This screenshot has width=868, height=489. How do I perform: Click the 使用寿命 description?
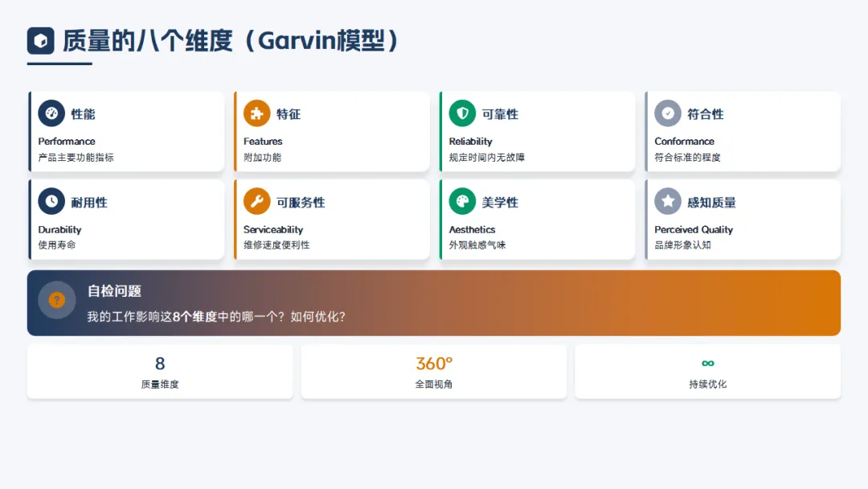pyautogui.click(x=57, y=244)
